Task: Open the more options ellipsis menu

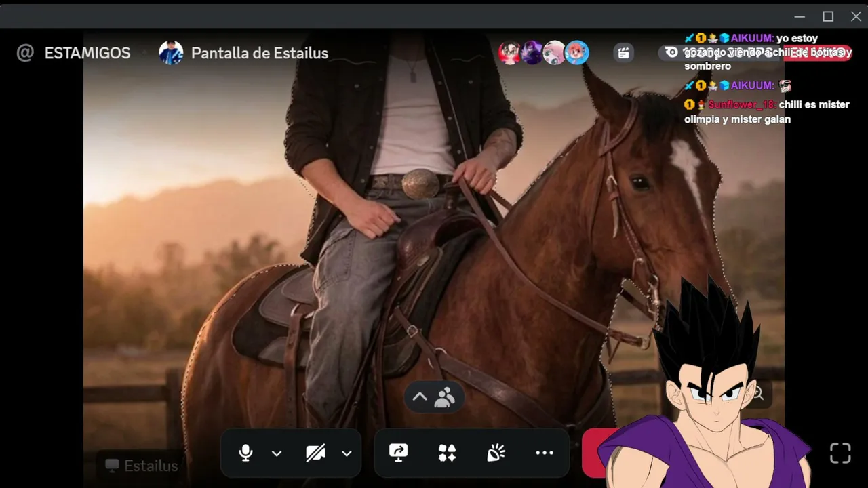Action: pos(545,453)
